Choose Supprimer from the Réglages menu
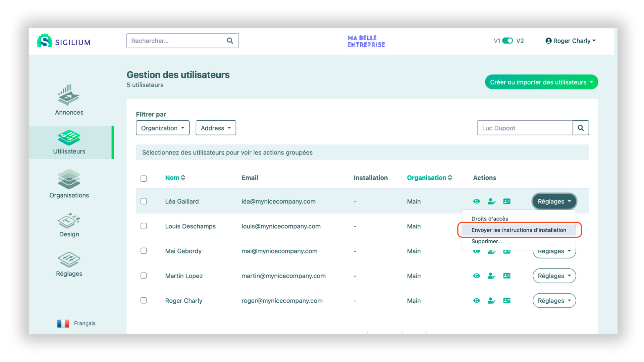Screen dimensions: 644x362 [486, 241]
